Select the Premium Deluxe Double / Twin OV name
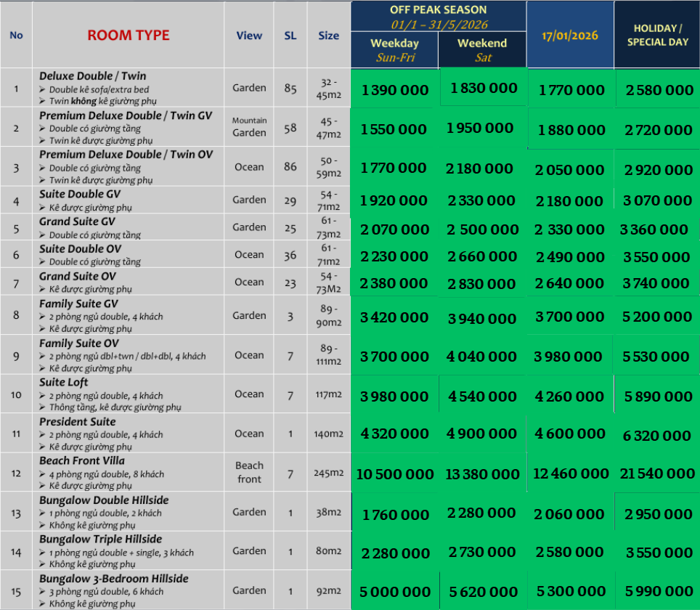The width and height of the screenshot is (700, 610). pos(126,155)
